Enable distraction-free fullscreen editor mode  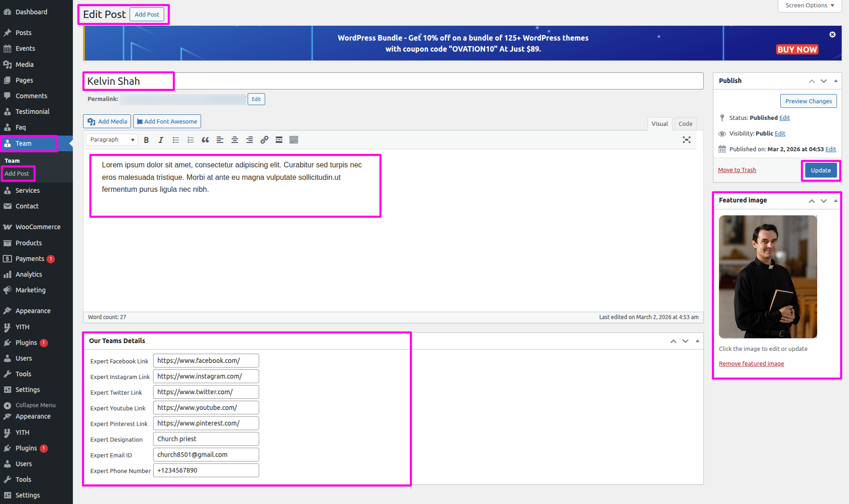(686, 140)
